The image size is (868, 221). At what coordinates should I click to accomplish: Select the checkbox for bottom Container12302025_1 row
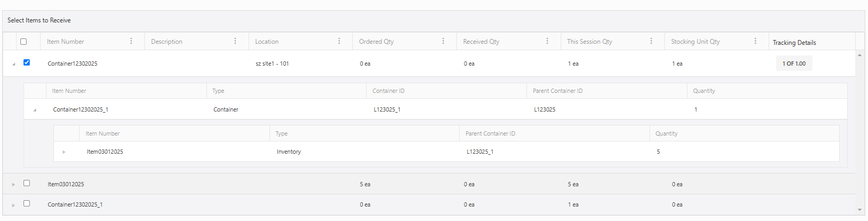coord(27,203)
